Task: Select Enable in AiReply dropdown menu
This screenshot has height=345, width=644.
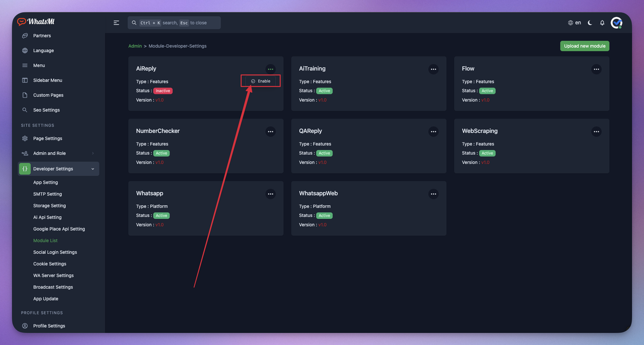Action: tap(261, 81)
